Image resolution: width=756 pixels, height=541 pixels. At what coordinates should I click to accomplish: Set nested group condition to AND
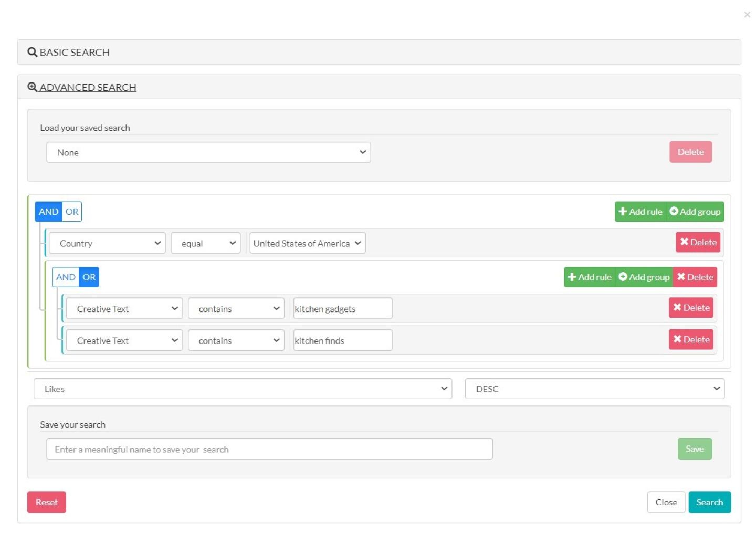click(x=66, y=277)
